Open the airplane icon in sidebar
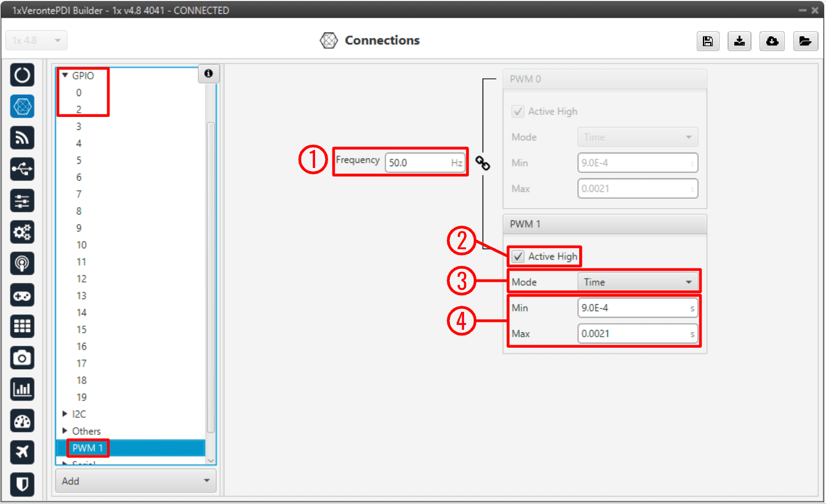 pos(22,452)
